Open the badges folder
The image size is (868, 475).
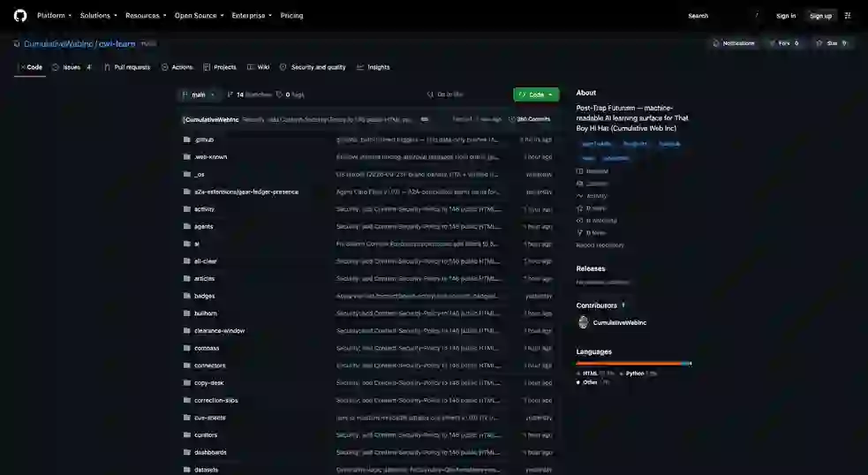pos(204,296)
